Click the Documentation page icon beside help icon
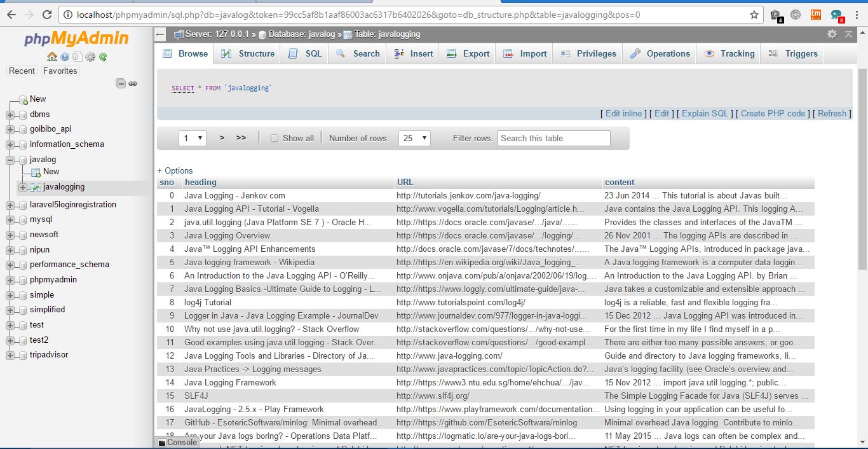 pyautogui.click(x=78, y=57)
